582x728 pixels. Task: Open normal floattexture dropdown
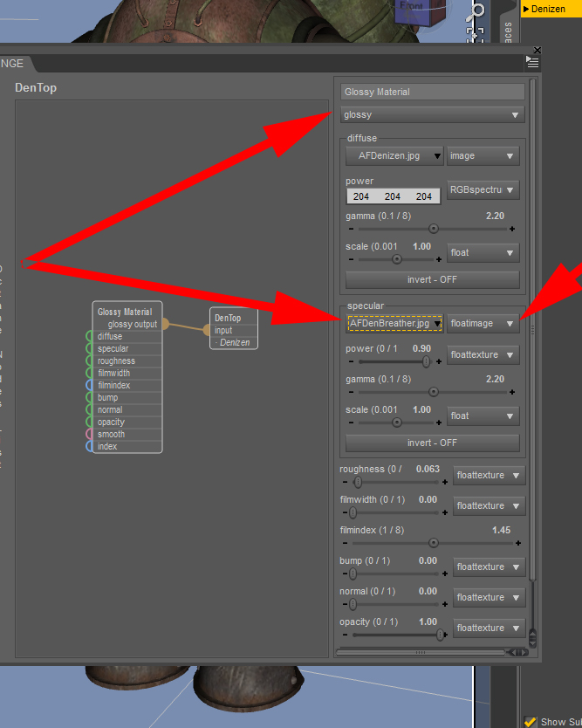(490, 597)
